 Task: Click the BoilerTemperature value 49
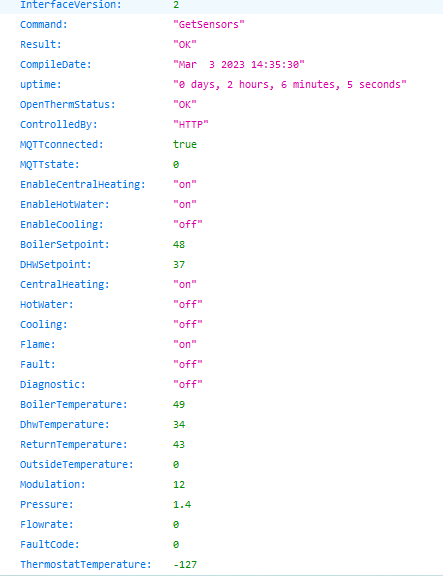click(x=179, y=404)
